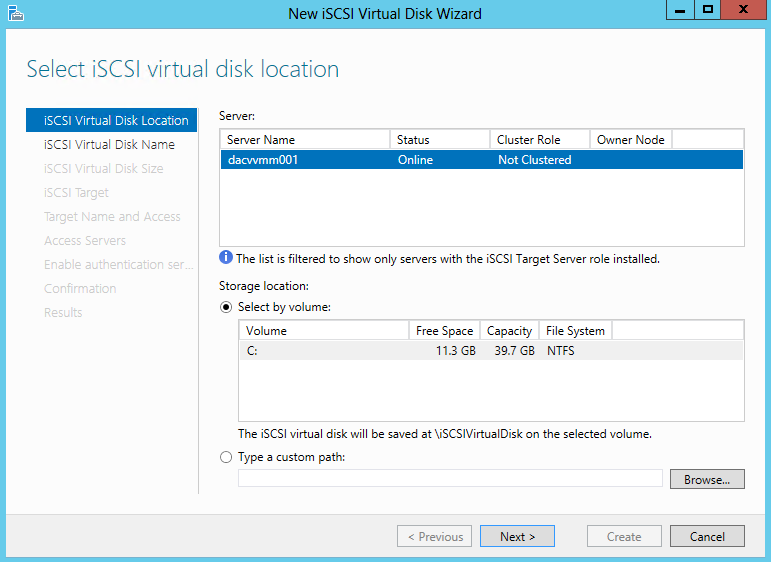
Task: Click the Owner Node column header
Action: click(x=631, y=140)
